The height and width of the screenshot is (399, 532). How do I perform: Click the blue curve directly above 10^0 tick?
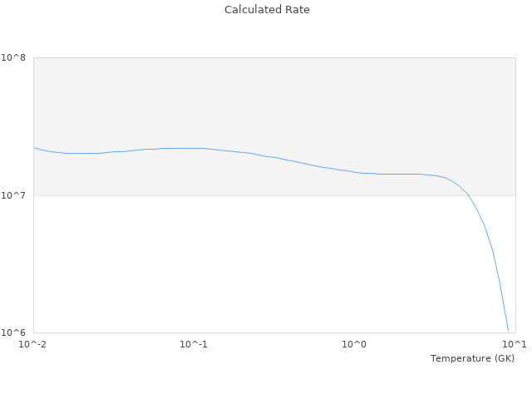tap(354, 172)
